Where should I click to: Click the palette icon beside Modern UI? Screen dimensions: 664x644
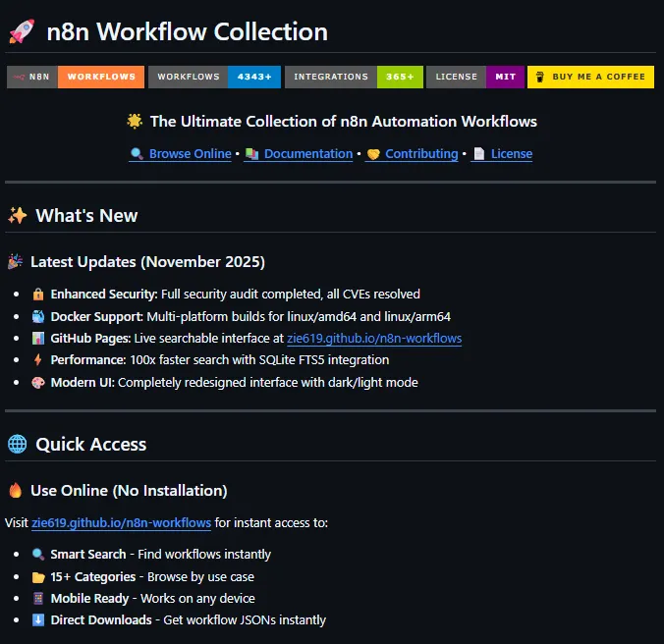[x=38, y=383]
